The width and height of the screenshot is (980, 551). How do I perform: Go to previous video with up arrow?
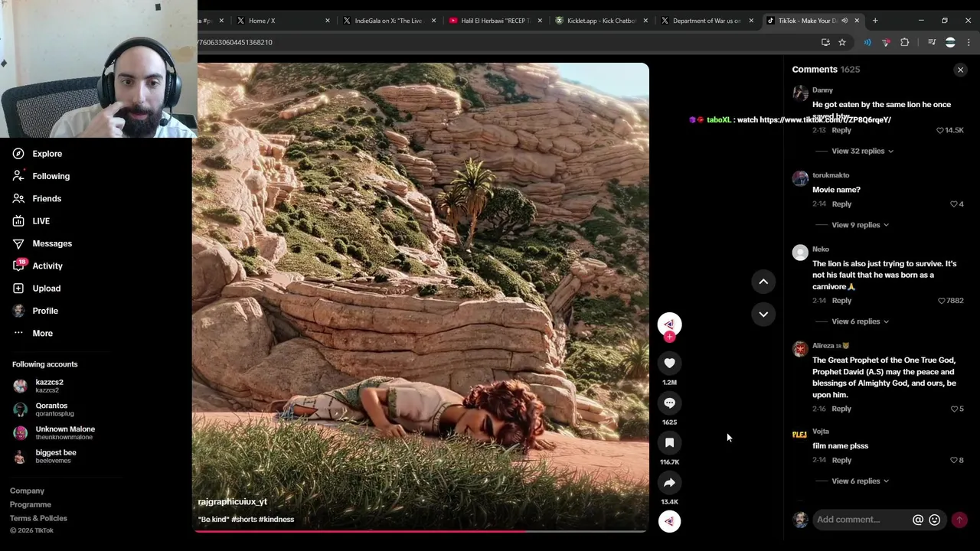763,282
